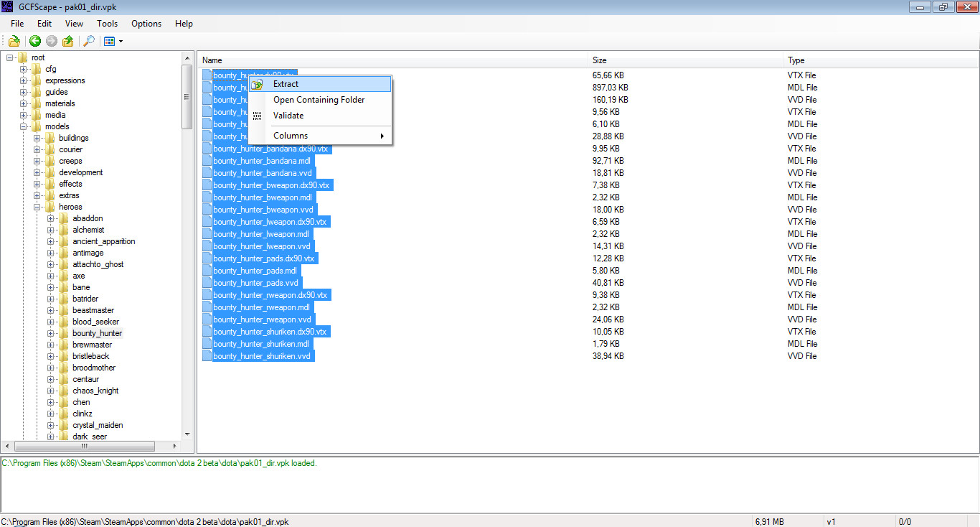Open the Tools menu
This screenshot has width=980, height=527.
pyautogui.click(x=107, y=24)
